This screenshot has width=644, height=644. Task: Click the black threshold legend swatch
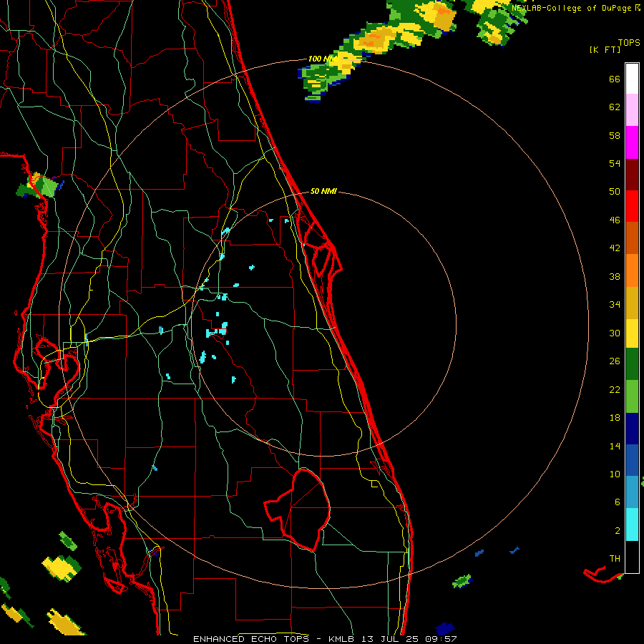pos(632,557)
